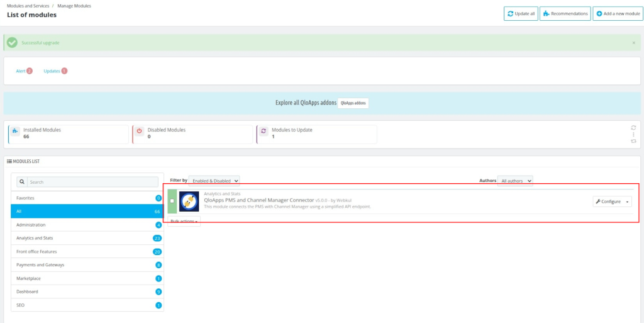Select the Front office Features category
Image resolution: width=644 pixels, height=323 pixels.
[87, 252]
